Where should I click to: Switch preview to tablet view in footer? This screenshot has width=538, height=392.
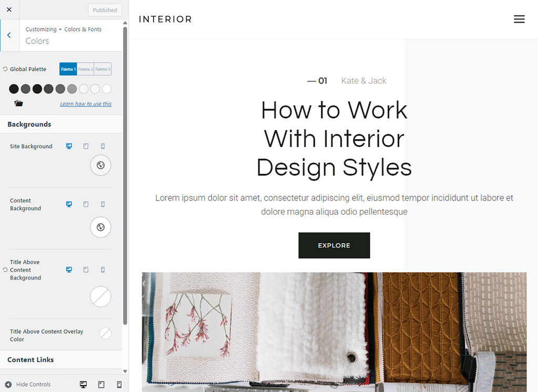(x=101, y=385)
